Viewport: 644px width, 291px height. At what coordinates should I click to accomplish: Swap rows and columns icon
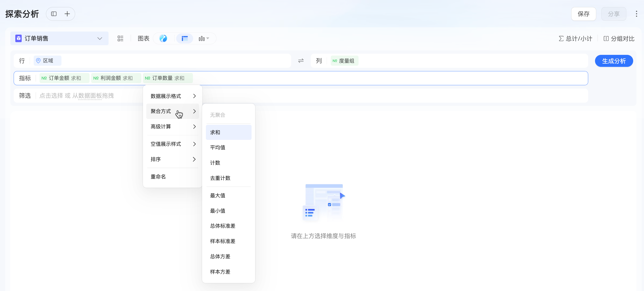[x=301, y=61]
